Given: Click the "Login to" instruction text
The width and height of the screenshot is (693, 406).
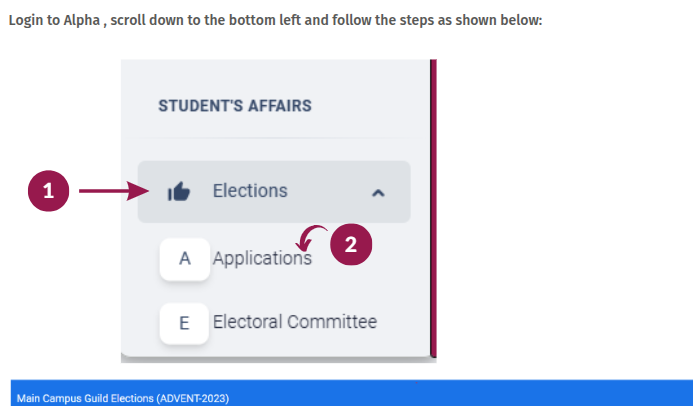Looking at the screenshot, I should click(x=31, y=20).
